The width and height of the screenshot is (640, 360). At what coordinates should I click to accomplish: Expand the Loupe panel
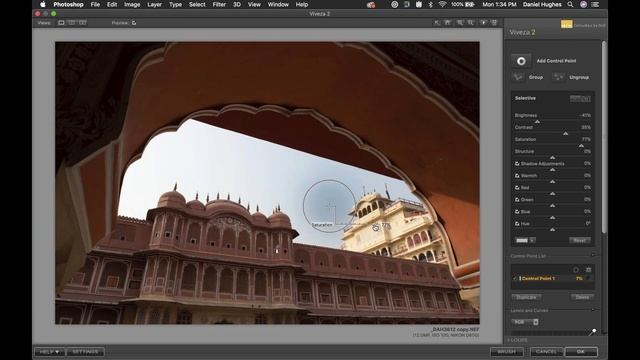518,340
